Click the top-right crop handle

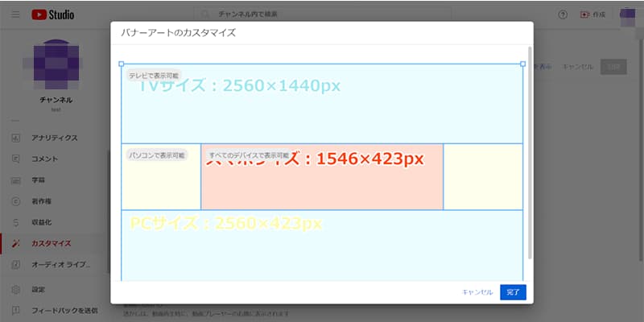(522, 64)
